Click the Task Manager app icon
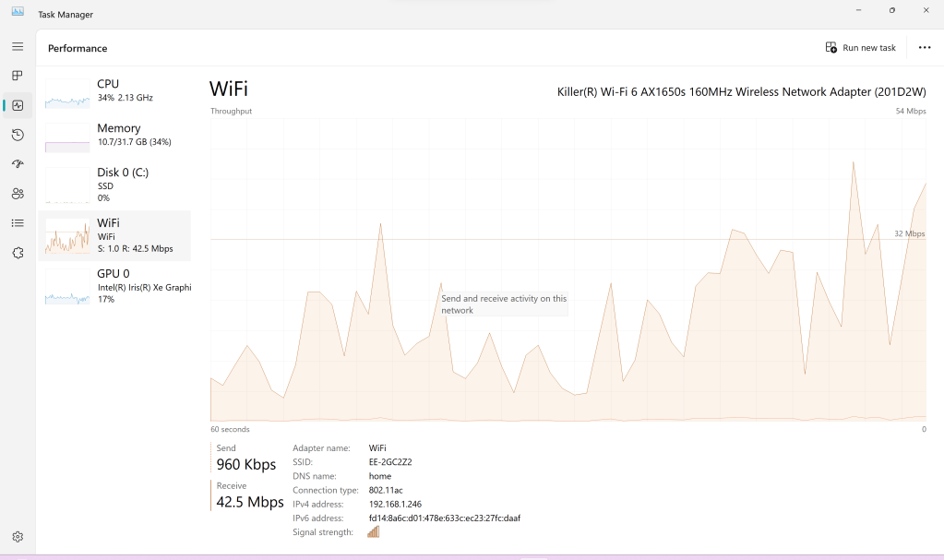 (18, 11)
